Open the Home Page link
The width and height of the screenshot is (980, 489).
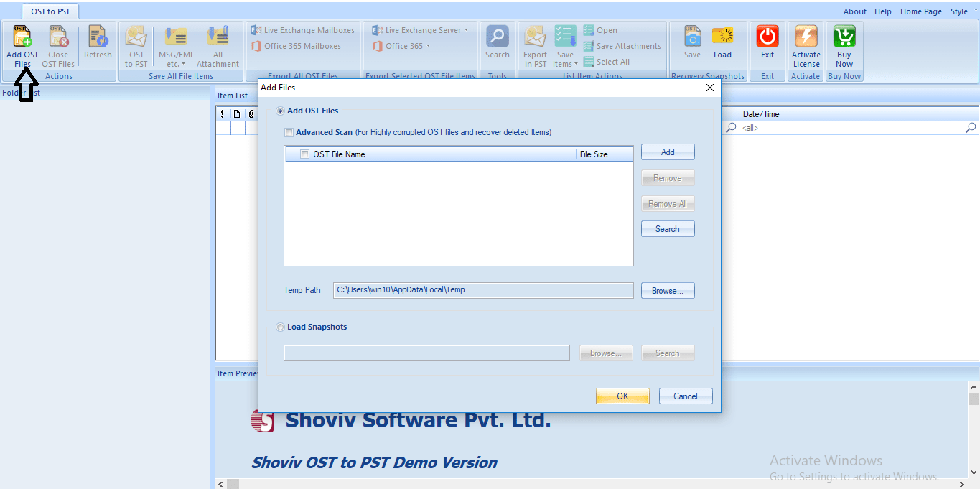pyautogui.click(x=921, y=11)
